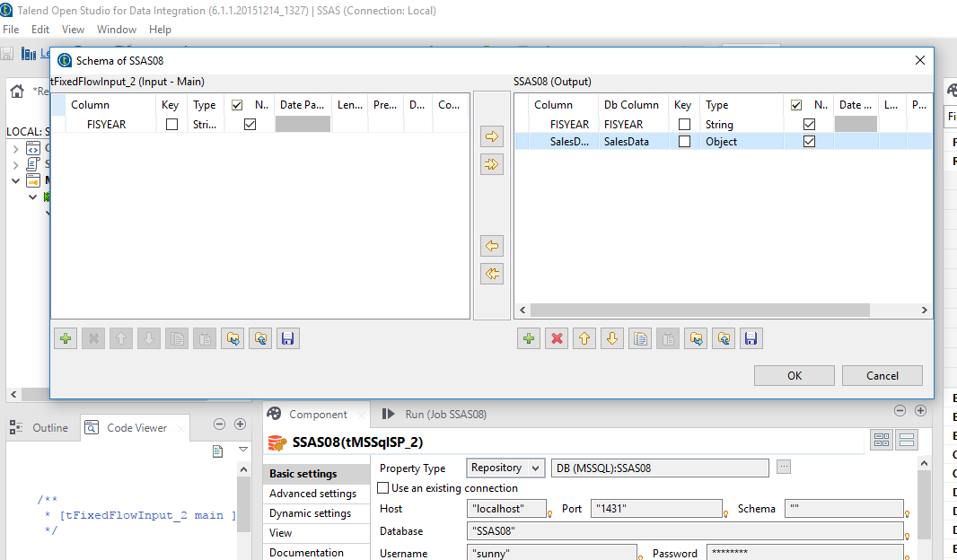Export input schema to XML file
Image resolution: width=957 pixels, height=560 pixels.
(260, 338)
